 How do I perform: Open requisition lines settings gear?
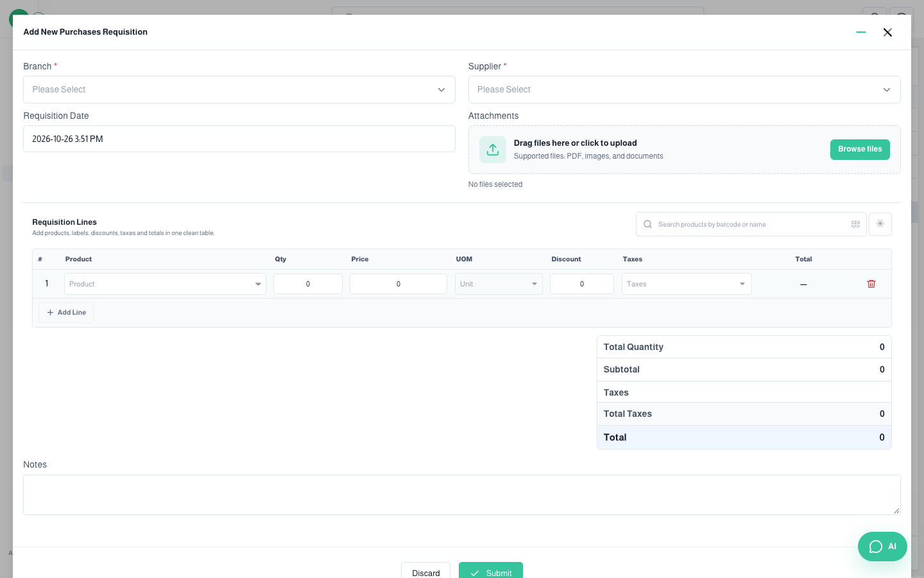[x=880, y=224]
